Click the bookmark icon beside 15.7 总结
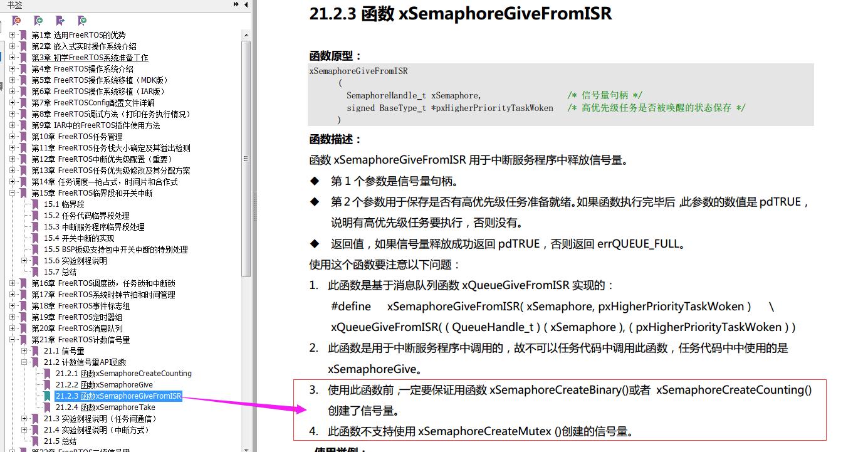This screenshot has width=868, height=452. pos(36,272)
